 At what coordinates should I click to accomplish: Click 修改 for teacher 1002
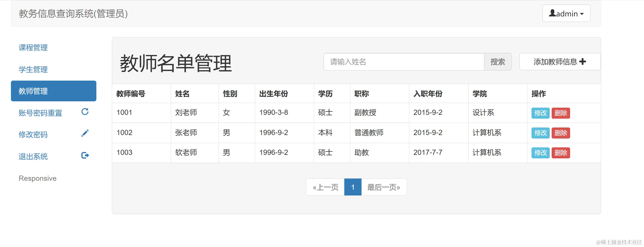click(x=540, y=133)
